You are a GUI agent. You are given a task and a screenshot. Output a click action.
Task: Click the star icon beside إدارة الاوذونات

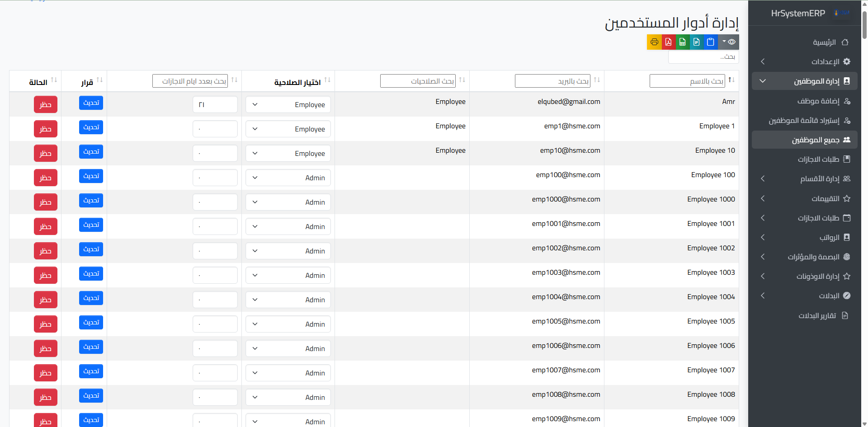tap(847, 276)
